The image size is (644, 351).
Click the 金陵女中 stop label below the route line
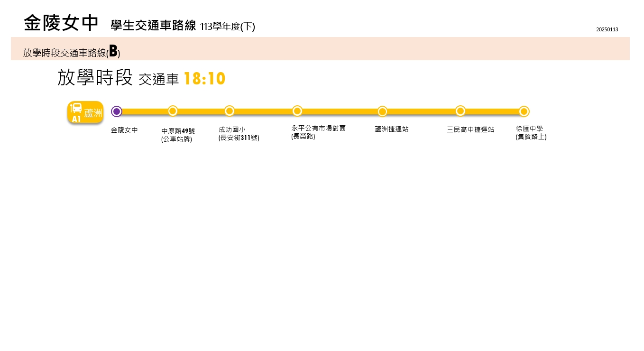(x=124, y=130)
